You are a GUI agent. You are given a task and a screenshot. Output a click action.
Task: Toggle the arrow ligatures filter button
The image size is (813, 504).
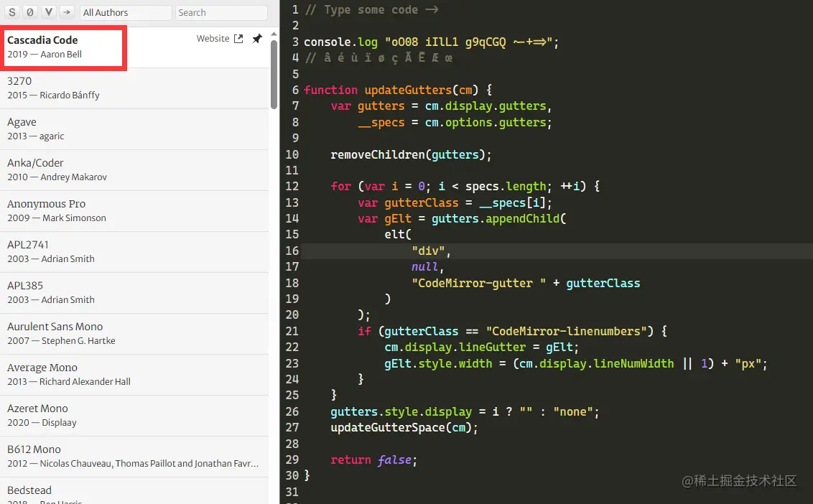coord(66,12)
